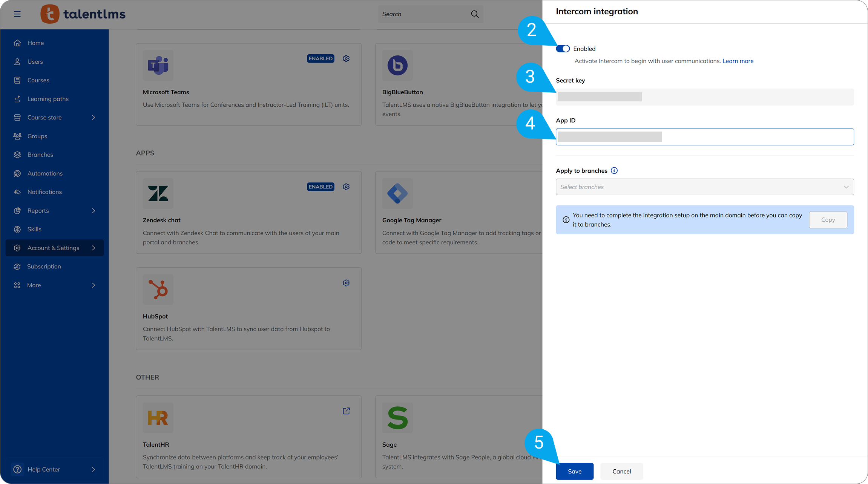
Task: Open TalentHR external link icon
Action: pos(346,411)
